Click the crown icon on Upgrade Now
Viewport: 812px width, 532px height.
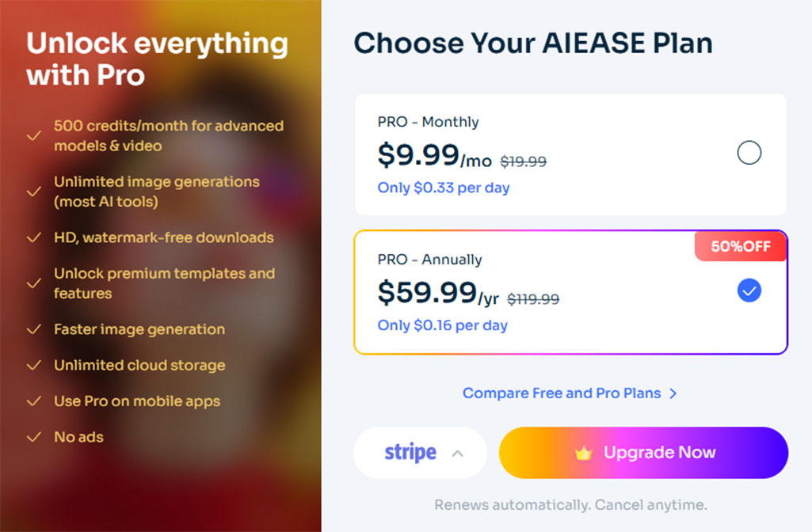point(584,454)
